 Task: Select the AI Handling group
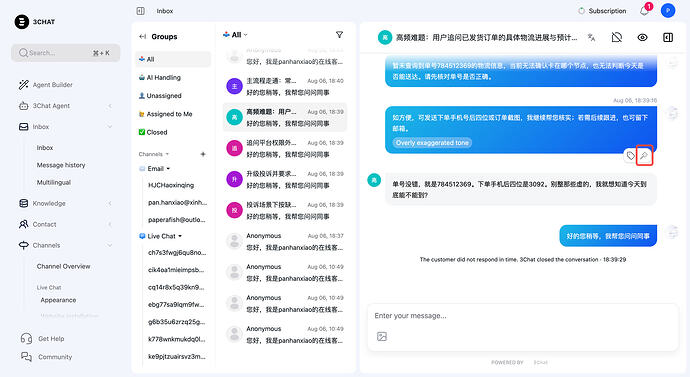[173, 77]
